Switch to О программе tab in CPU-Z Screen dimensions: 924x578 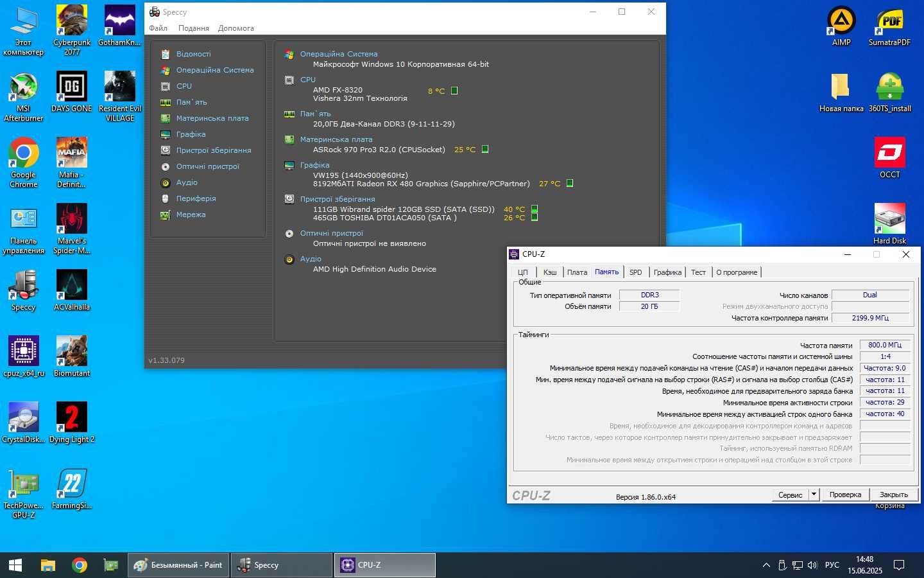pos(737,272)
